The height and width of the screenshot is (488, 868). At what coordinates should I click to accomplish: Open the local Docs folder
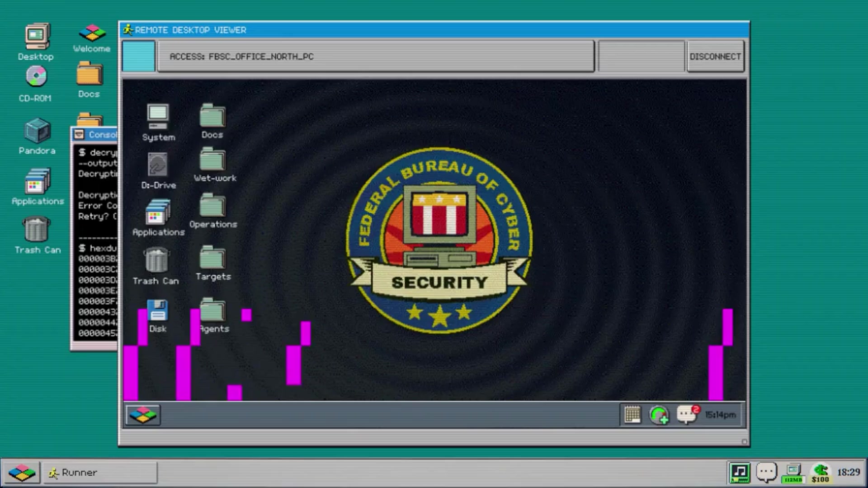[x=89, y=80]
